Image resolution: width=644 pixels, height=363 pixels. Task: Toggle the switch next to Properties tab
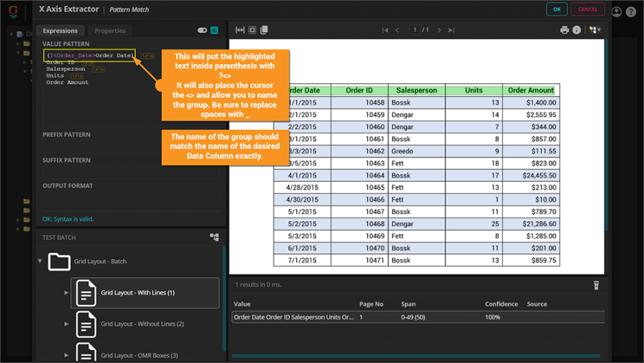(202, 31)
